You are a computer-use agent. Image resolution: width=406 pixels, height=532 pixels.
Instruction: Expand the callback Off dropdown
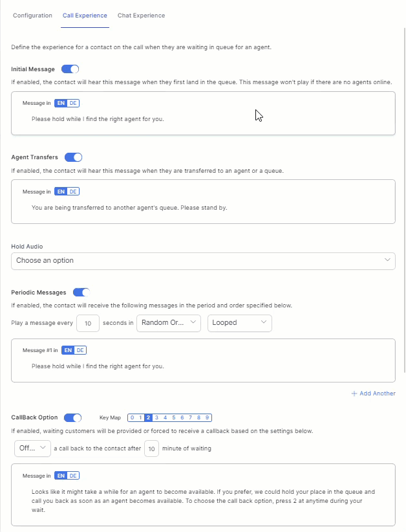point(32,448)
